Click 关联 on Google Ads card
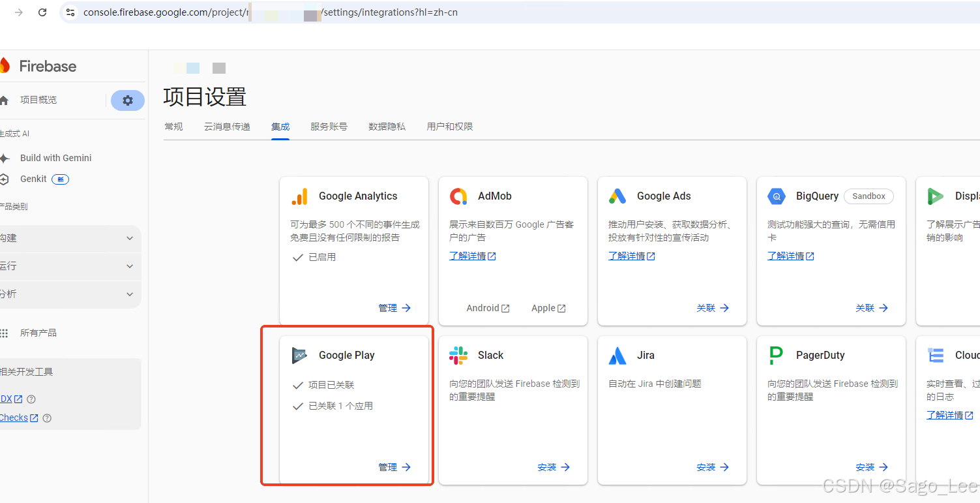The width and height of the screenshot is (980, 503). click(713, 308)
